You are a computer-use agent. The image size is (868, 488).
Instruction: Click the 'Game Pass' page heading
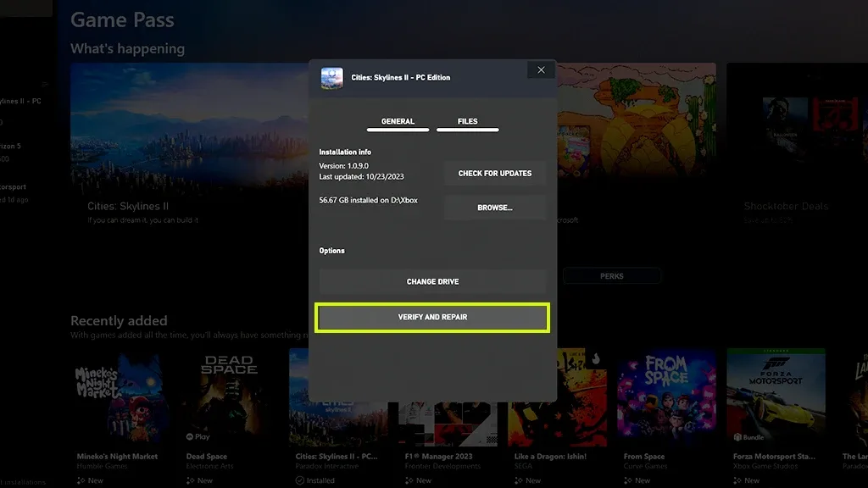(122, 20)
